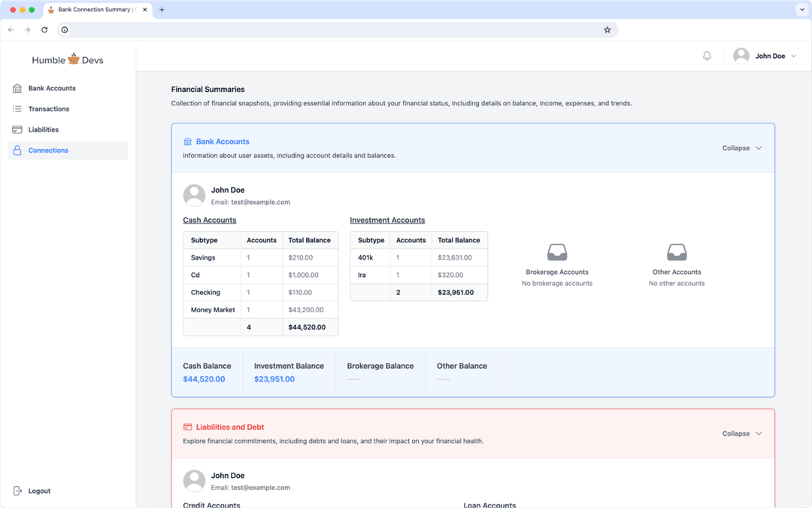The image size is (812, 508).
Task: Select the Bank Accounts sidebar icon
Action: tap(17, 88)
